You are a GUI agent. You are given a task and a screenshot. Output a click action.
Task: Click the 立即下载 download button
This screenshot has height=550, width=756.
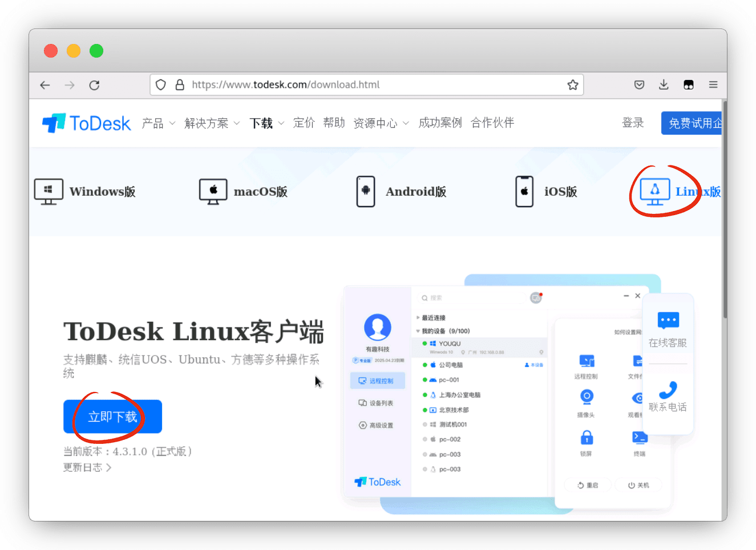click(x=112, y=416)
